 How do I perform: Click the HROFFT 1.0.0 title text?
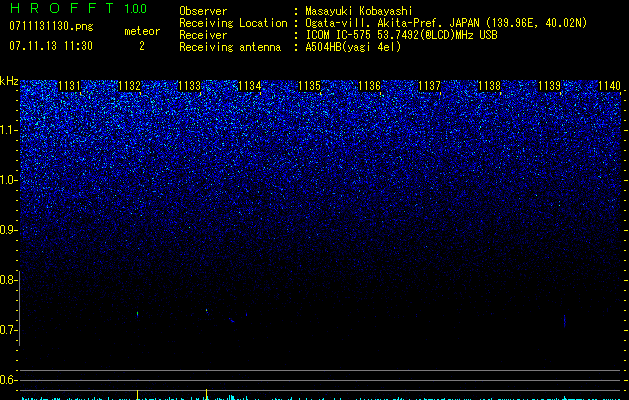click(x=79, y=8)
